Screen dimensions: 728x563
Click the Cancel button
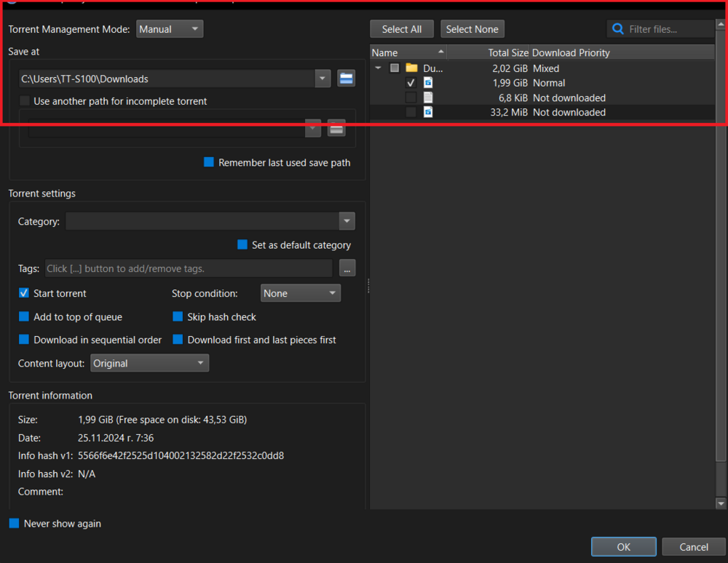694,547
